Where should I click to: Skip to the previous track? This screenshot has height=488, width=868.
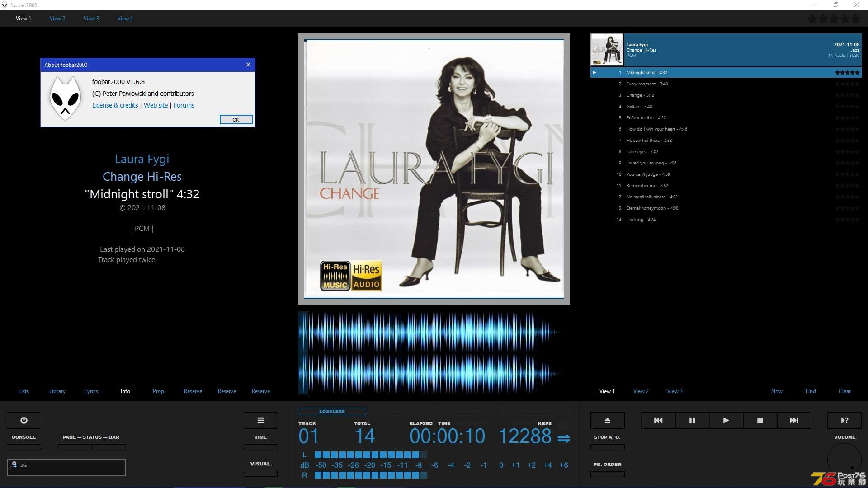pos(658,420)
